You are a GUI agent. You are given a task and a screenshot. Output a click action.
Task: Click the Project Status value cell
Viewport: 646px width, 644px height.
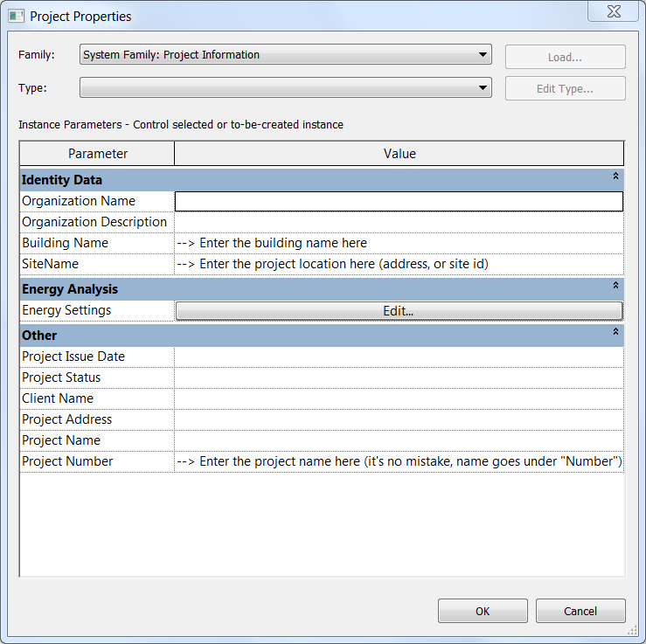pyautogui.click(x=399, y=378)
